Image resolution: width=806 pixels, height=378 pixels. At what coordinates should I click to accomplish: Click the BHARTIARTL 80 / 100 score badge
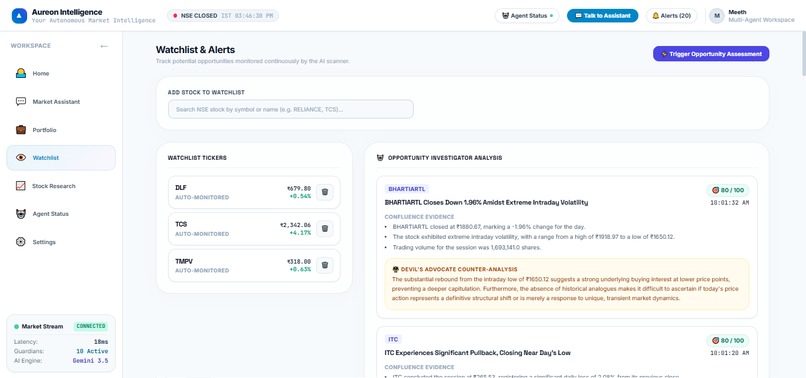click(x=727, y=190)
